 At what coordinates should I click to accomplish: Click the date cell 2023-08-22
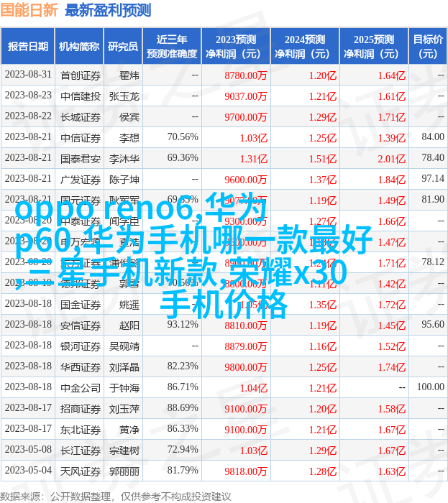pyautogui.click(x=28, y=116)
